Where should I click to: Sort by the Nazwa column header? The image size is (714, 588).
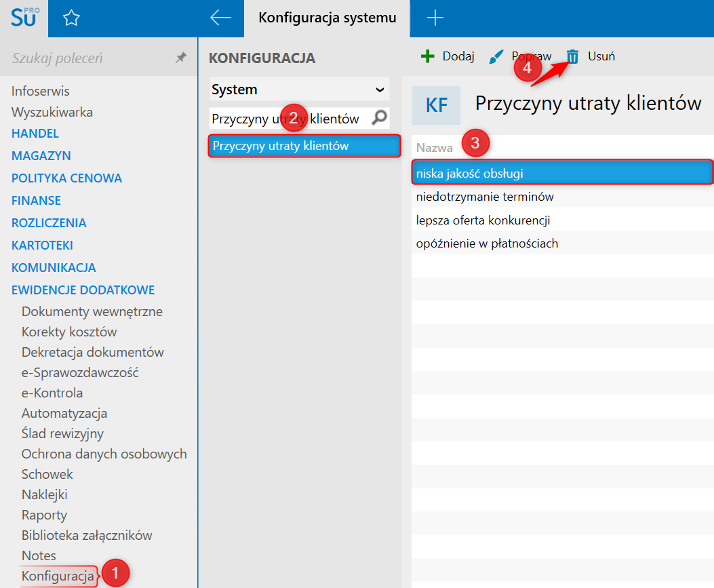tap(435, 148)
